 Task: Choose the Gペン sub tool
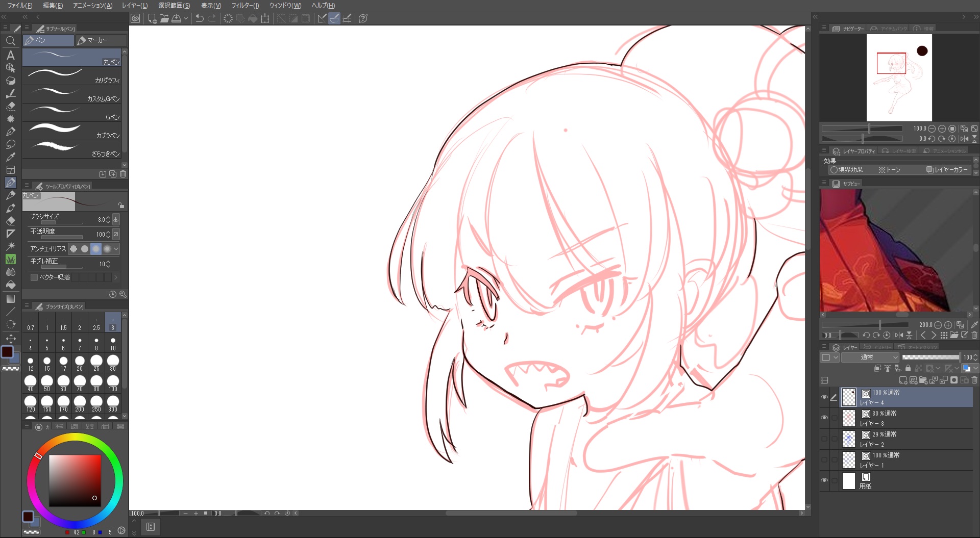(x=71, y=112)
